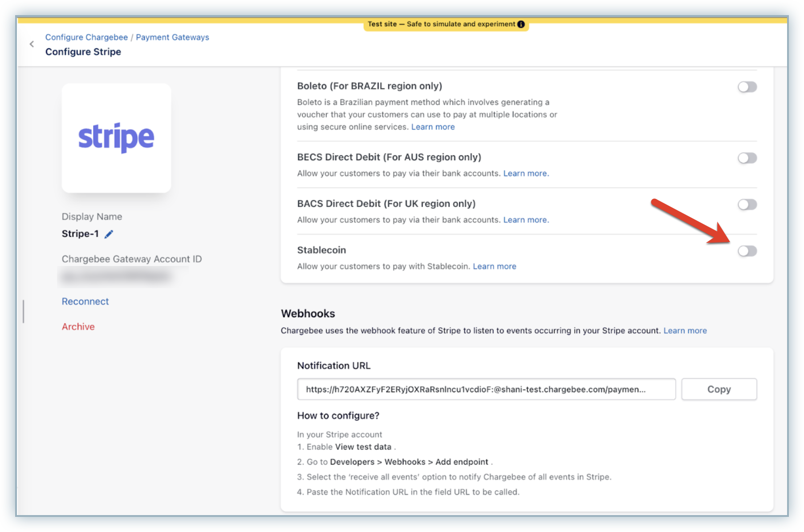Open Learn more for BECS Direct Debit
Image resolution: width=804 pixels, height=532 pixels.
525,173
